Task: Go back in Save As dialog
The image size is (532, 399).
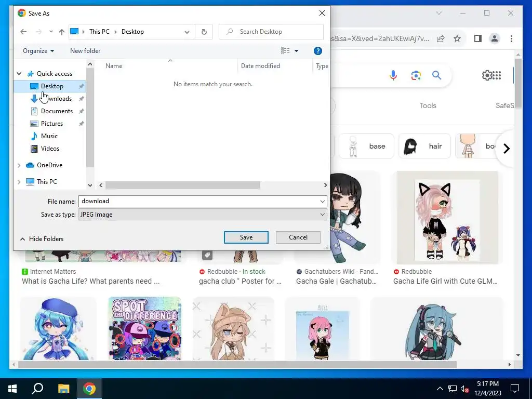Action: point(23,32)
